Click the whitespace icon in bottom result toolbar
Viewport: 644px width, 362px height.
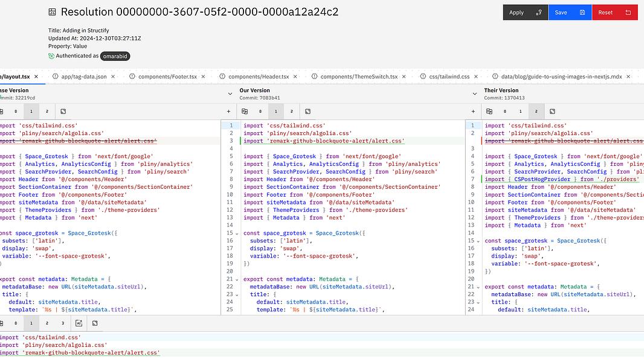coord(95,323)
